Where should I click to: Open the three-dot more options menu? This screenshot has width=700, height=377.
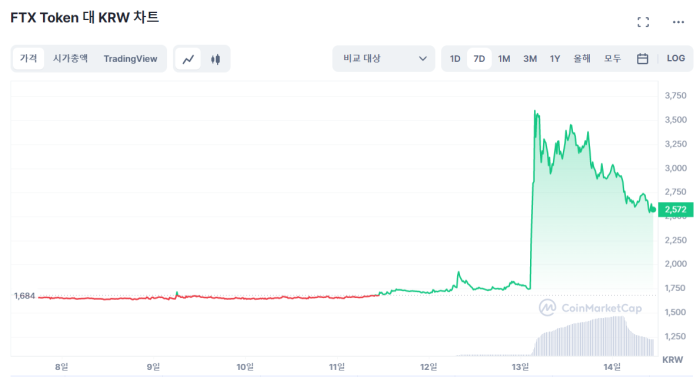click(678, 22)
